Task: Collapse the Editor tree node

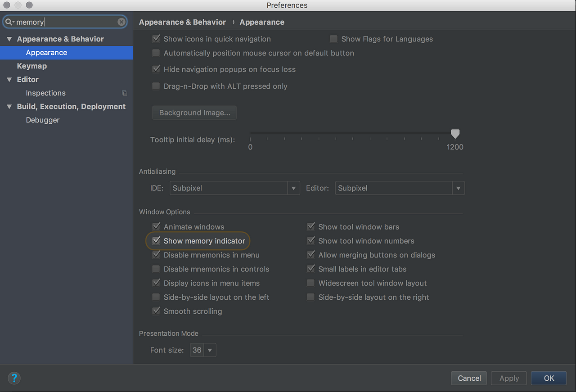Action: pyautogui.click(x=9, y=80)
